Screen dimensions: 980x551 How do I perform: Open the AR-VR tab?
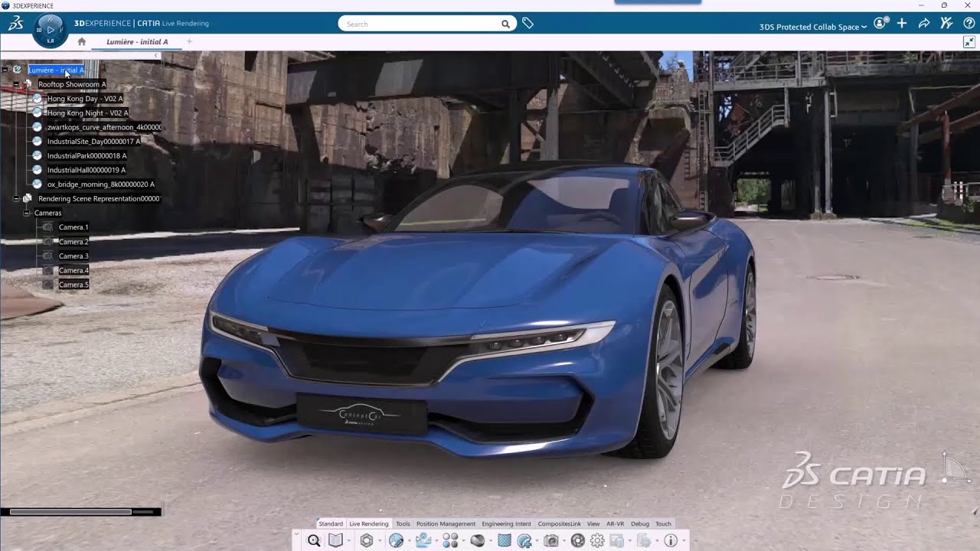(616, 524)
